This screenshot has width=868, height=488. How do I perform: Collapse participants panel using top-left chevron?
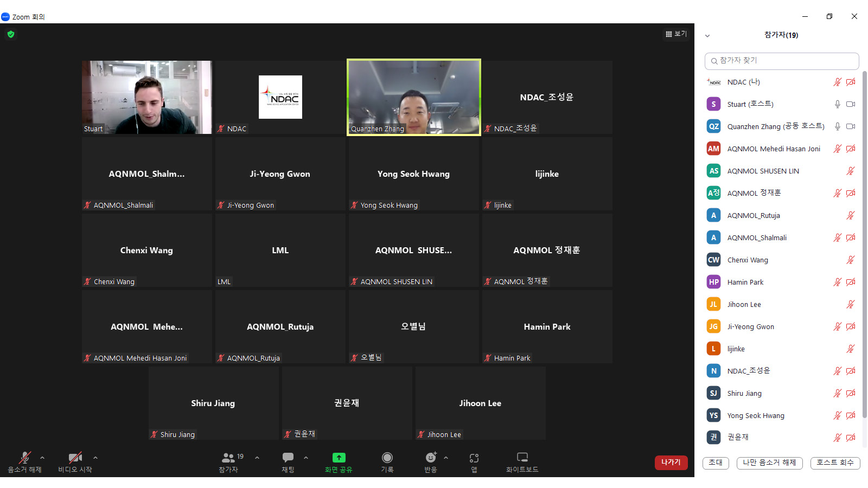click(x=707, y=36)
